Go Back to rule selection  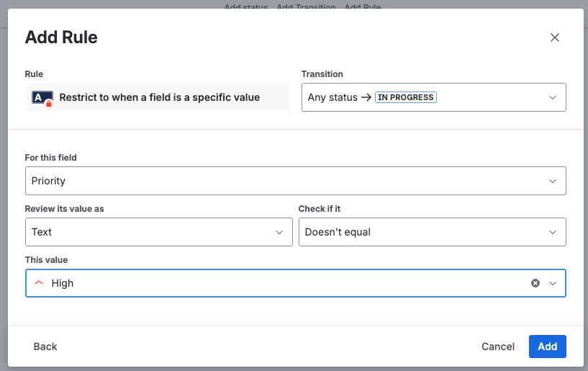[45, 347]
